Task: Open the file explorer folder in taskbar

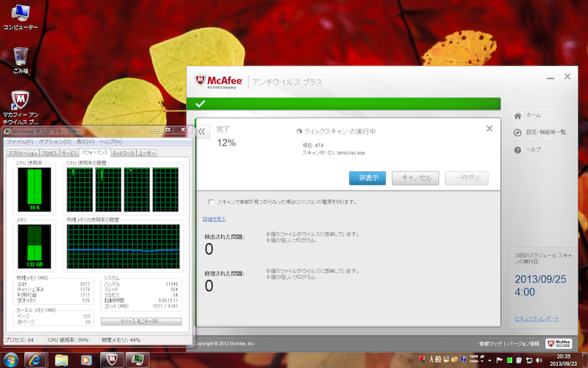Action: coord(61,360)
